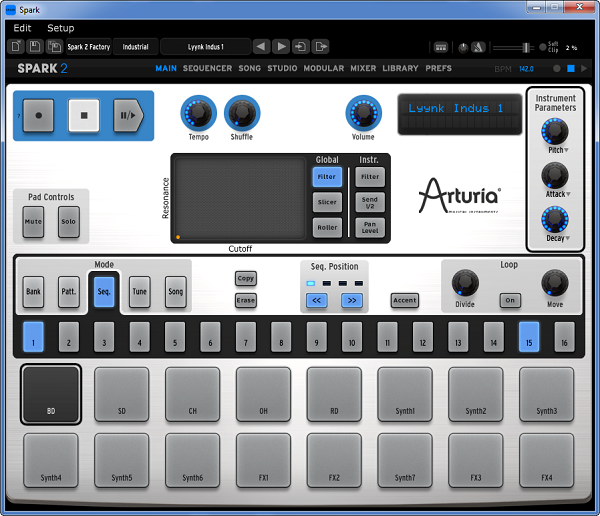Viewport: 600px width, 516px height.
Task: Switch to the MIXER tab
Action: click(363, 69)
